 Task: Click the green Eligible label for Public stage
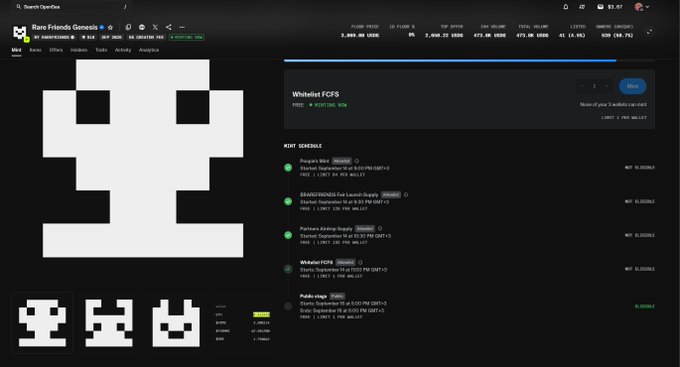click(644, 306)
